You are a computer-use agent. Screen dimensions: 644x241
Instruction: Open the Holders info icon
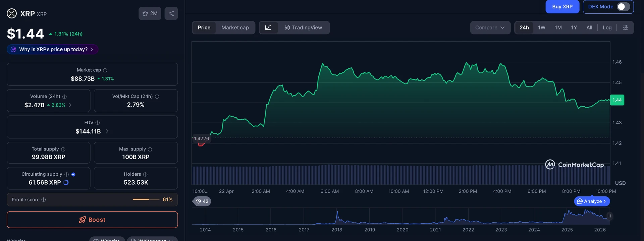tap(145, 174)
